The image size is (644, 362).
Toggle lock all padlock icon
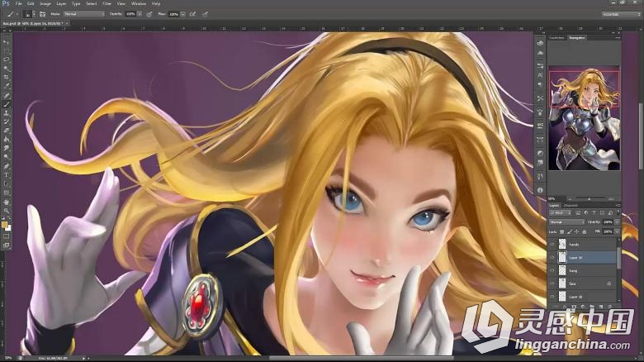point(584,231)
